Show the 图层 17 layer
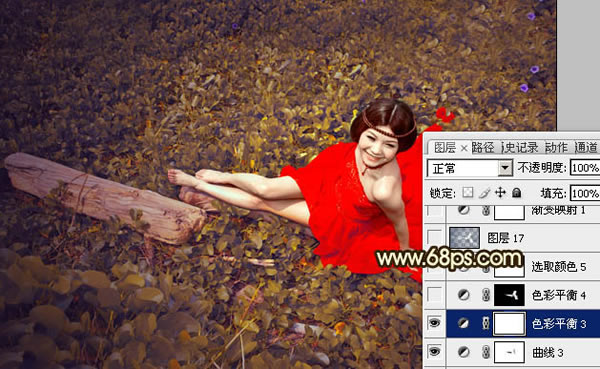The width and height of the screenshot is (600, 369). click(434, 238)
